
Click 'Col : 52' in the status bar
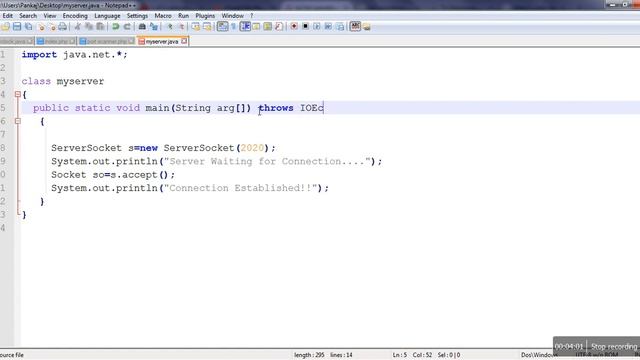tap(422, 355)
